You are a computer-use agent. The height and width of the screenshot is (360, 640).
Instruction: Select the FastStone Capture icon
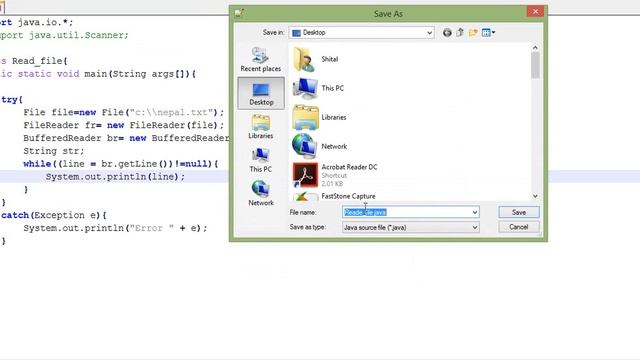pos(305,197)
